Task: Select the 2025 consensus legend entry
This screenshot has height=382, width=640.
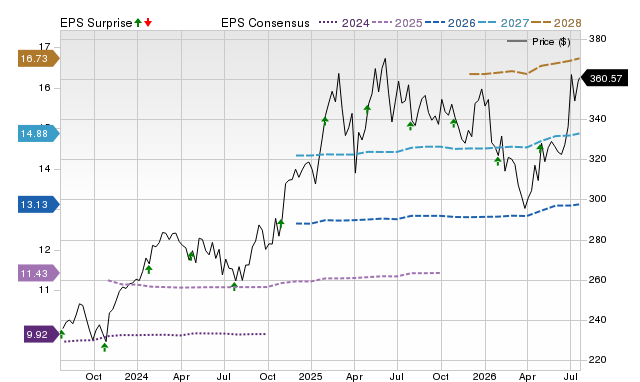Action: (397, 23)
